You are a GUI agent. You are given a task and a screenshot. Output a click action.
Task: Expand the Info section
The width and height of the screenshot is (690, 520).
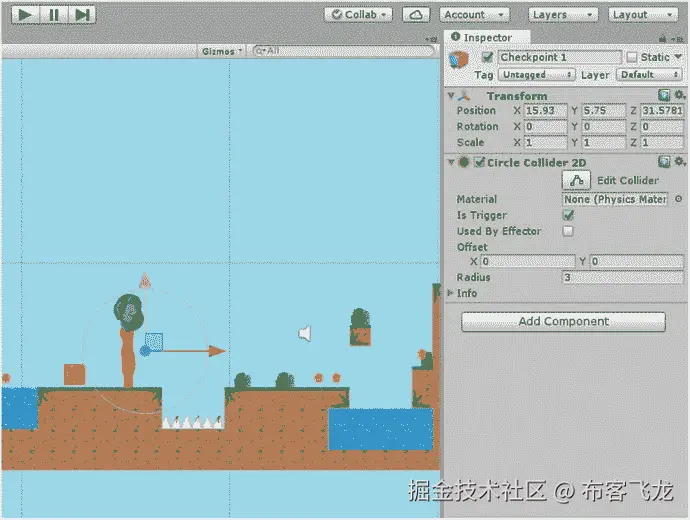(450, 293)
